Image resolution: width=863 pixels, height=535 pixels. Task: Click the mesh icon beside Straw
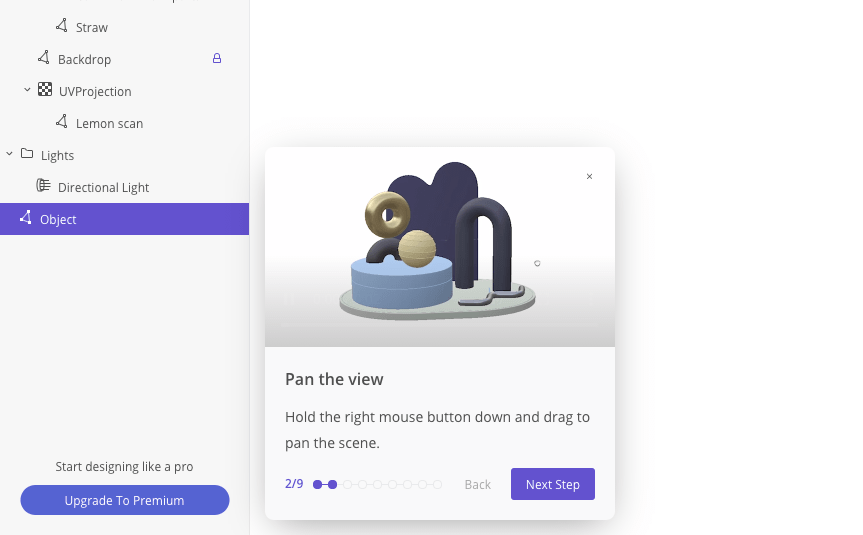coord(62,25)
